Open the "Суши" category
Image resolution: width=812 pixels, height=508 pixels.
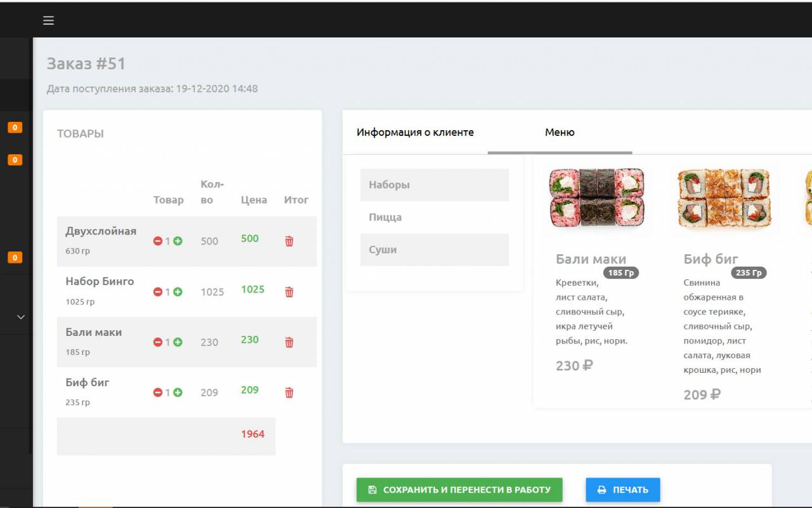[434, 250]
